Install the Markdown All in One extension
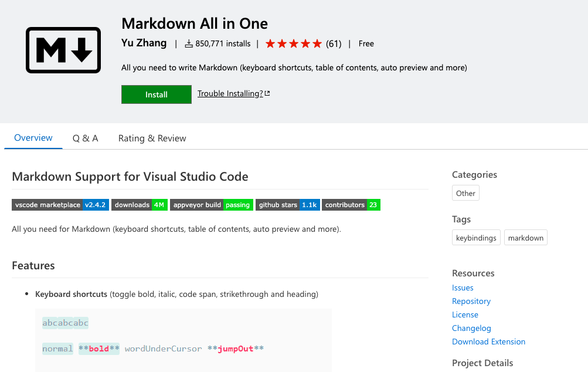This screenshot has width=588, height=372. pos(157,94)
